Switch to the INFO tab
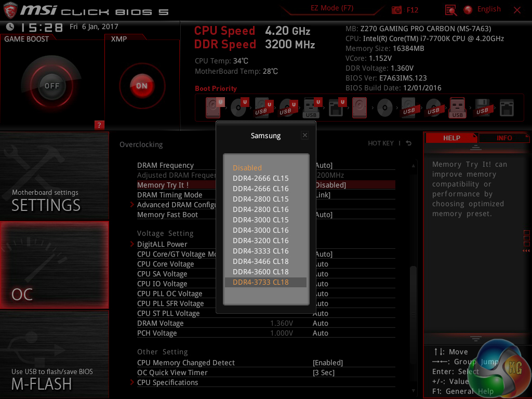 click(503, 138)
